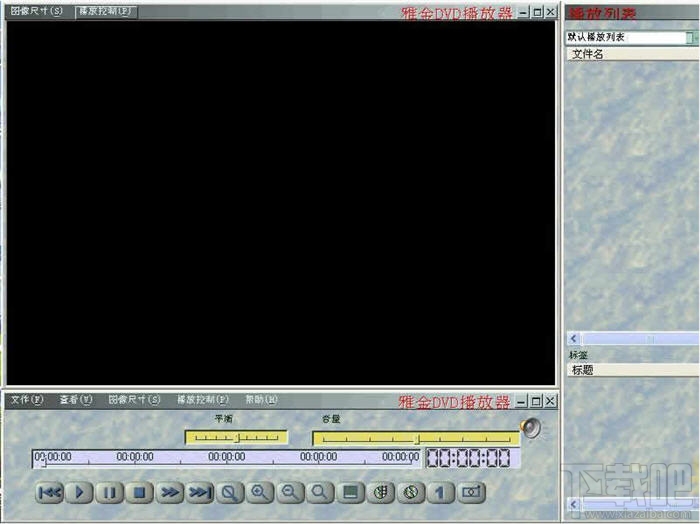This screenshot has width=700, height=524.
Task: Open 图像尺寸(S) menu in control panel
Action: pos(134,399)
